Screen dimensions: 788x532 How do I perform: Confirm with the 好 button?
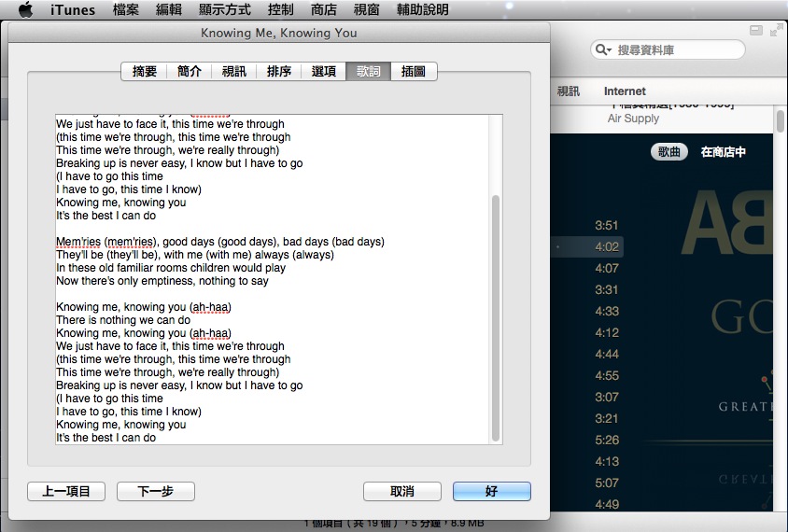tap(491, 491)
